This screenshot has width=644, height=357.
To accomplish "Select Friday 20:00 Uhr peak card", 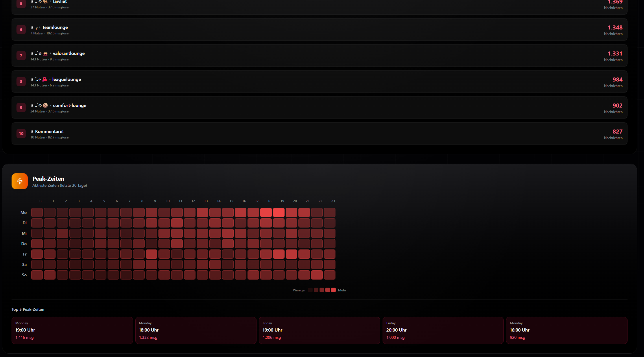I will 443,330.
